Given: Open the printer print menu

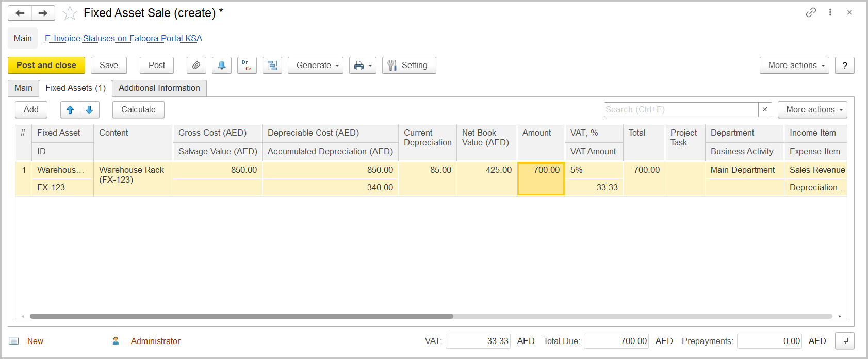Looking at the screenshot, I should click(x=363, y=66).
